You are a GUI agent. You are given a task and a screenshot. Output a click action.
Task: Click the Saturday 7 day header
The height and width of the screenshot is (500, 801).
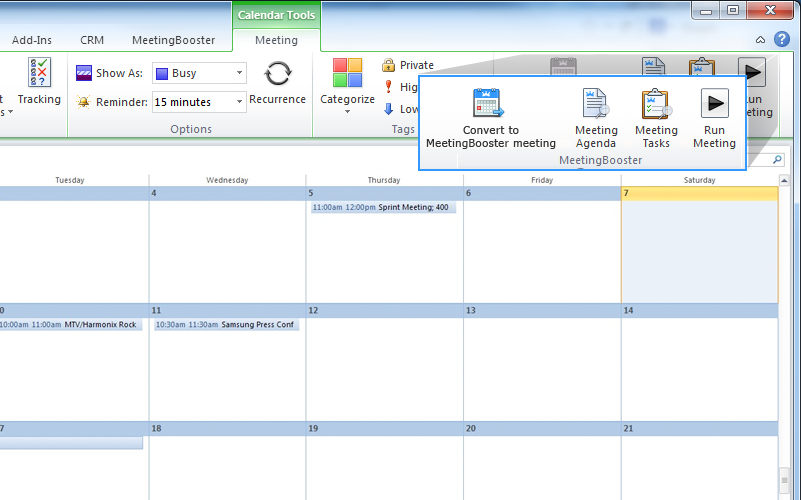pyautogui.click(x=699, y=193)
